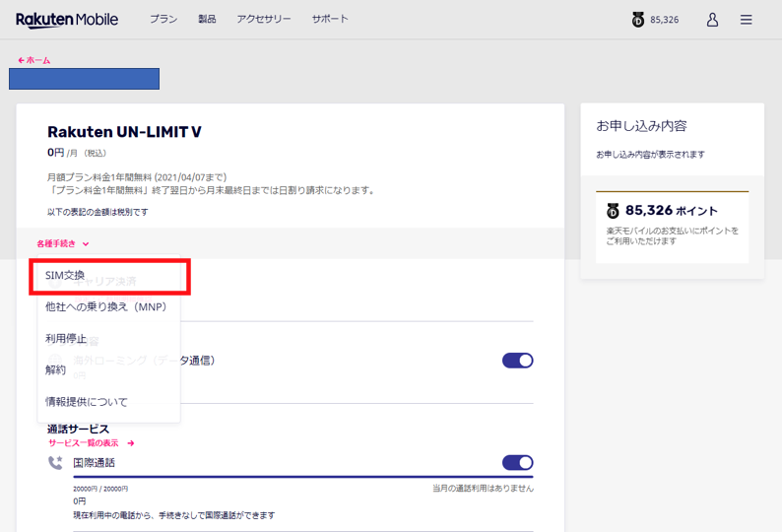
Task: Open the サポート menu in header
Action: [330, 19]
